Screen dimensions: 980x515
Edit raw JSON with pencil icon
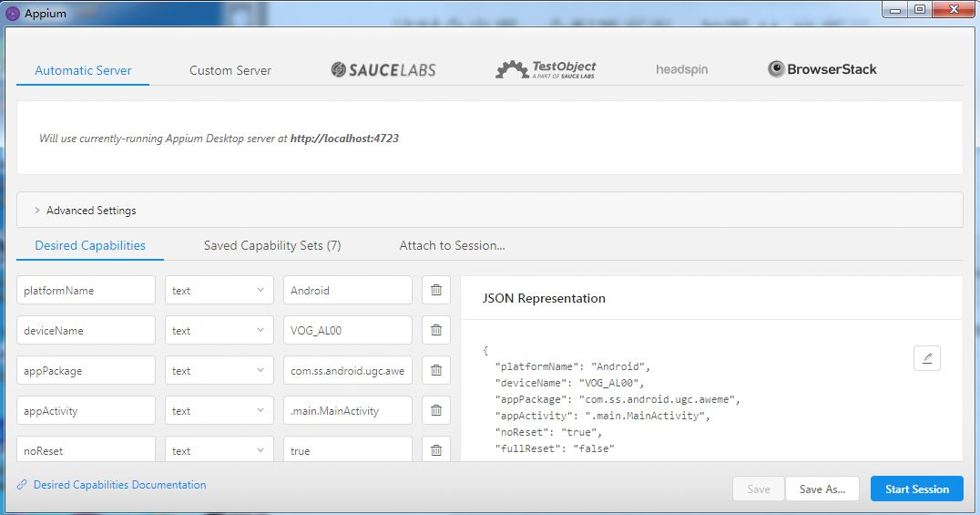(x=927, y=358)
